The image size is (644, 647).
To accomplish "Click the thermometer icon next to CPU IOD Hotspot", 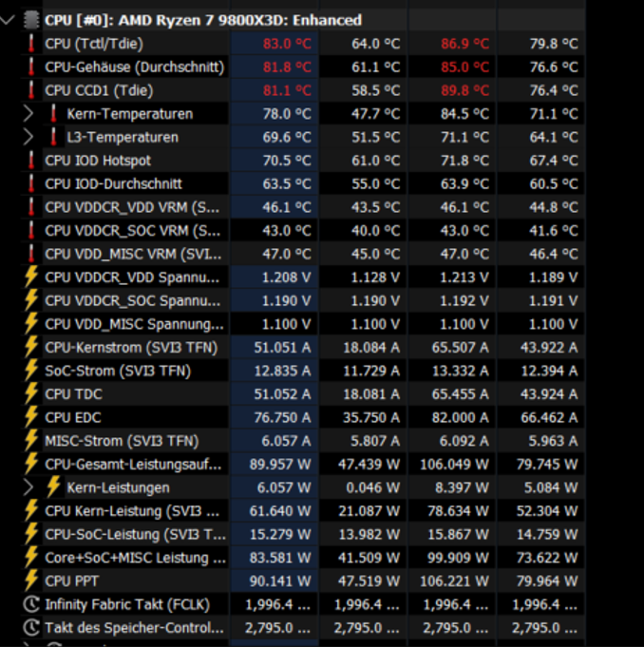I will coord(31,161).
